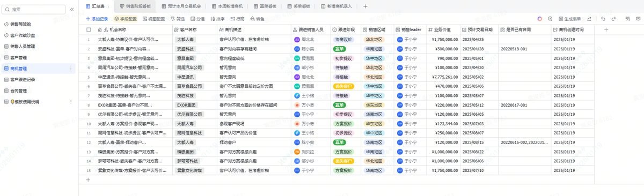Viewport: 644px width, 196px height.
Task: Select 紫象文化传媒 customer tag in row 15
Action: pyautogui.click(x=189, y=170)
